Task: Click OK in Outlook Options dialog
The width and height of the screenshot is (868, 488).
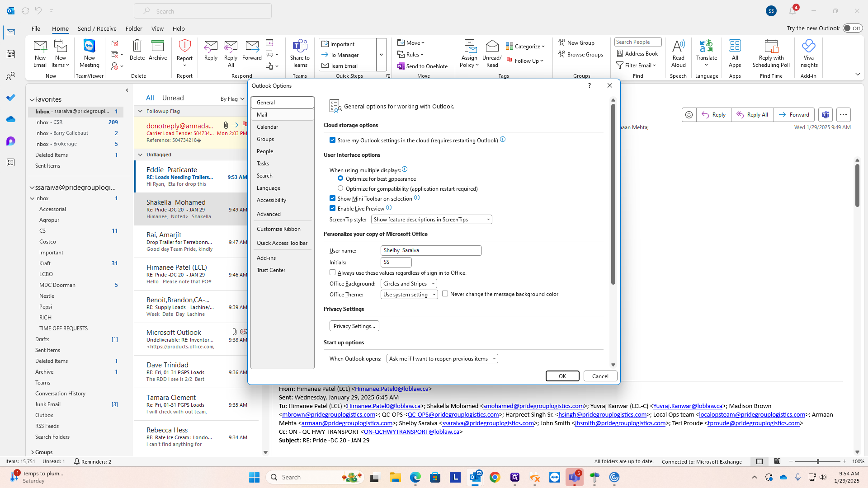Action: (562, 376)
